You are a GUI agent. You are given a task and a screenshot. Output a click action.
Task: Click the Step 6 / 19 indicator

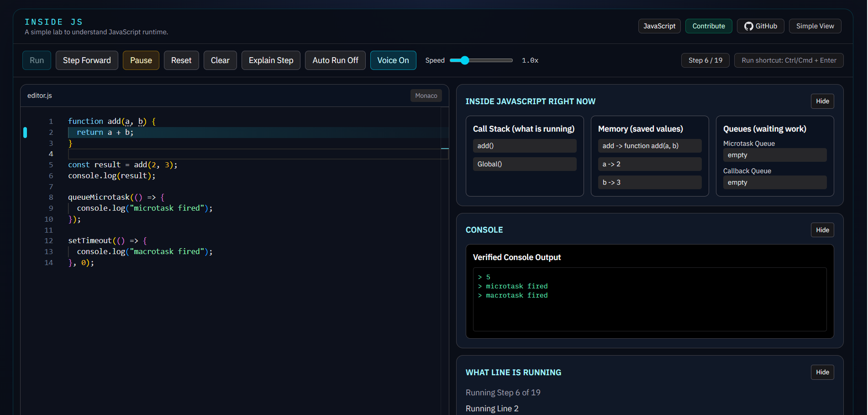click(705, 60)
